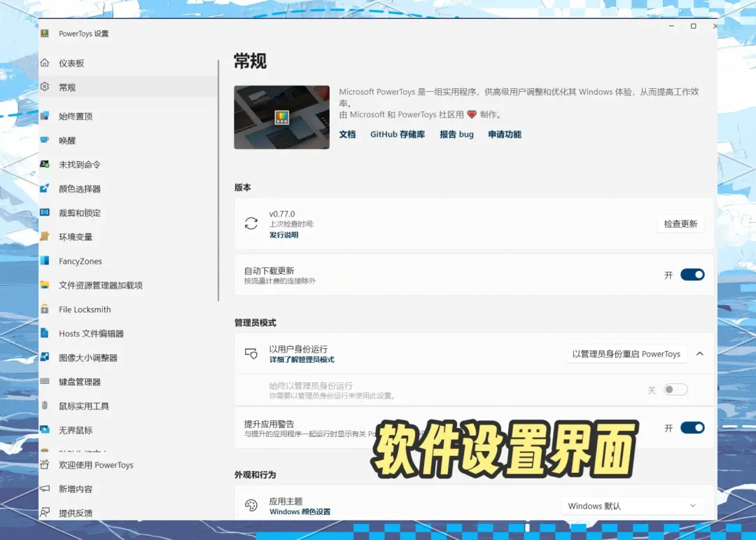This screenshot has height=540, width=756.
Task: Select 颜色选择器 in the sidebar
Action: (128, 188)
